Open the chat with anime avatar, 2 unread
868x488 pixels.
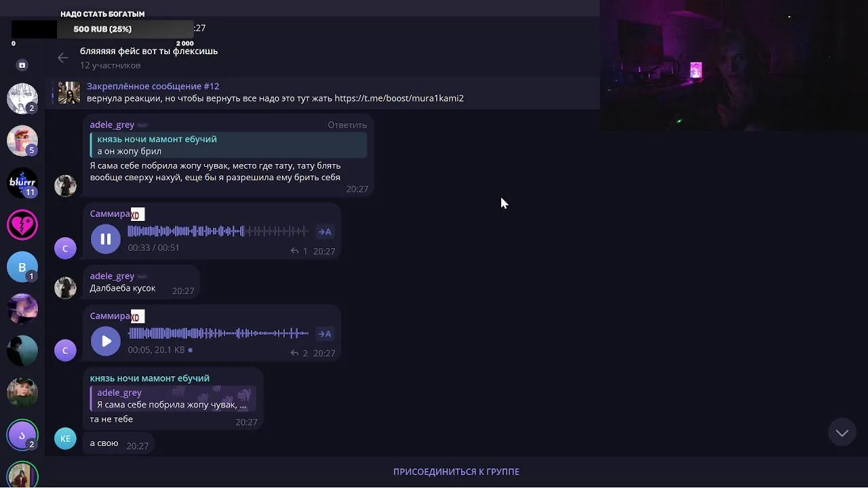click(x=22, y=99)
